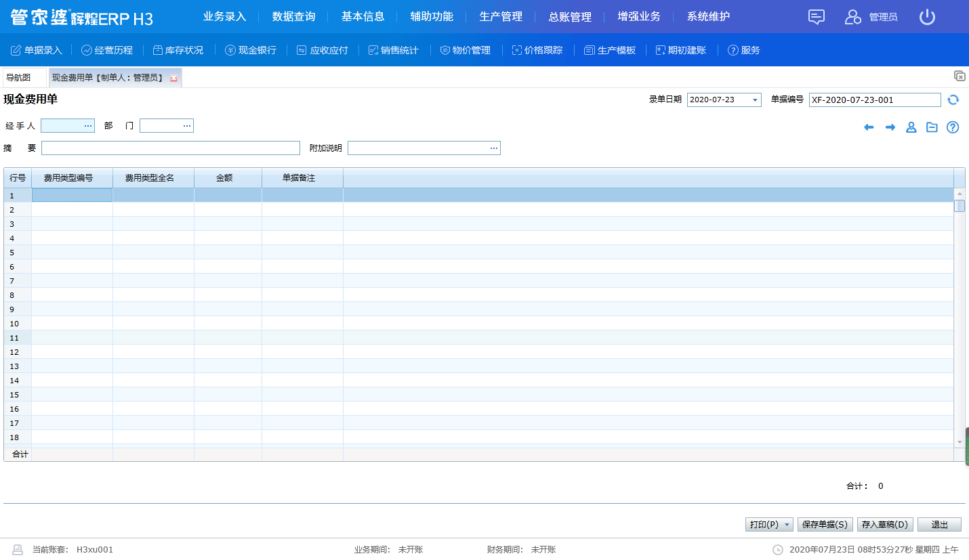Open 库存状况 toolbar shortcut
969x560 pixels.
tap(178, 50)
